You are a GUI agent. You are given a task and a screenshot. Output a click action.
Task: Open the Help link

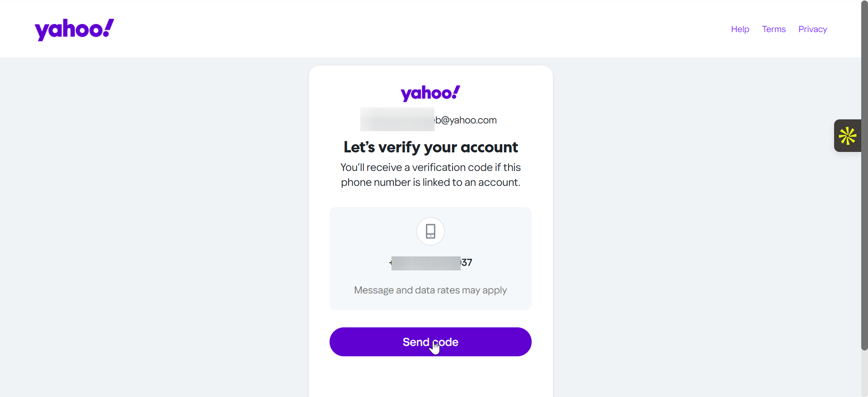coord(740,29)
